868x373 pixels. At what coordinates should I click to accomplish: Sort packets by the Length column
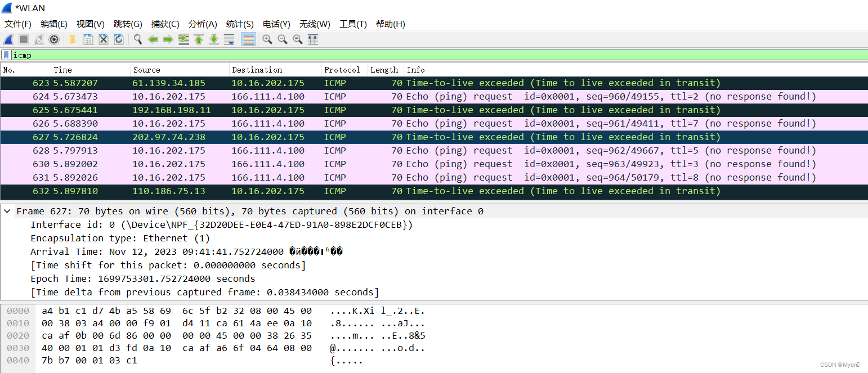pyautogui.click(x=386, y=70)
